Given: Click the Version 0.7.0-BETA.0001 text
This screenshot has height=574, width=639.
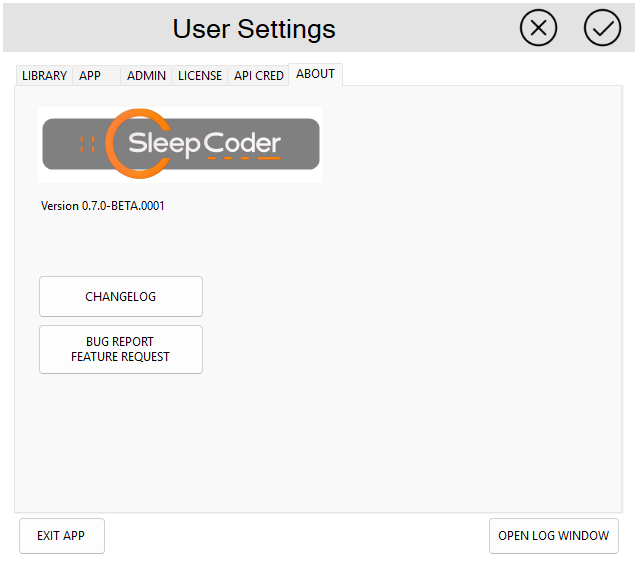Looking at the screenshot, I should (x=103, y=206).
